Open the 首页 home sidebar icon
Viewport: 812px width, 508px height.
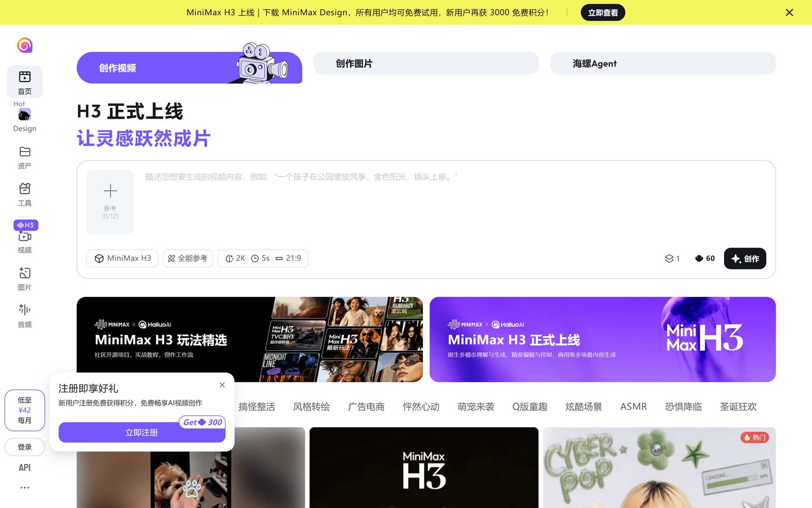25,82
